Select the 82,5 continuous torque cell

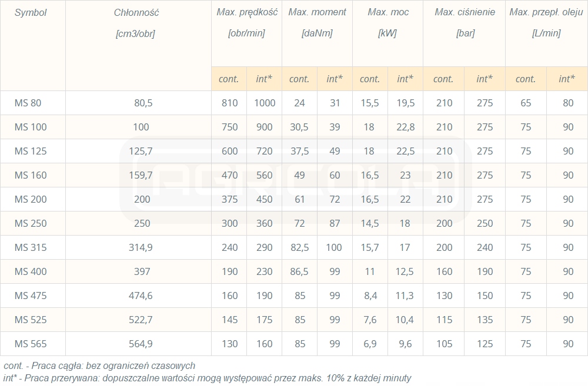(x=300, y=247)
